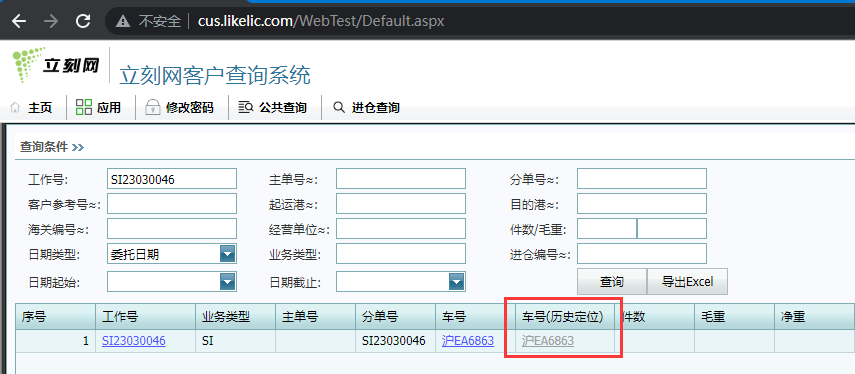Click the 立刻网 logo
The width and height of the screenshot is (855, 374).
[x=55, y=65]
